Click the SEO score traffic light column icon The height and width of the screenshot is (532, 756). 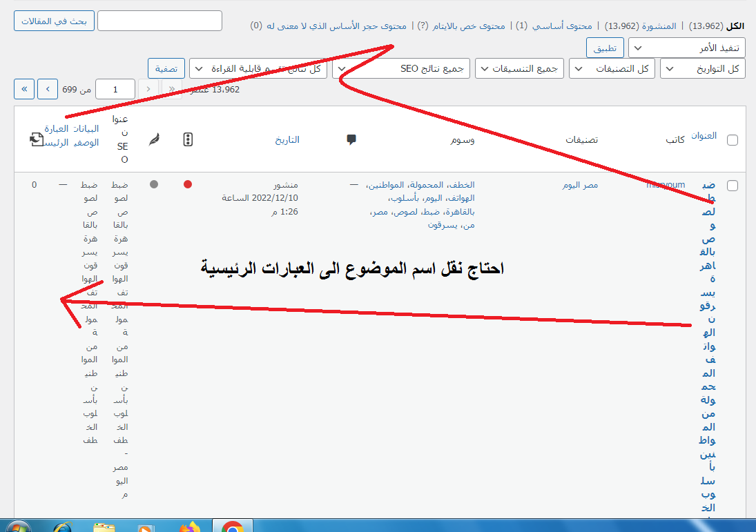pyautogui.click(x=188, y=139)
